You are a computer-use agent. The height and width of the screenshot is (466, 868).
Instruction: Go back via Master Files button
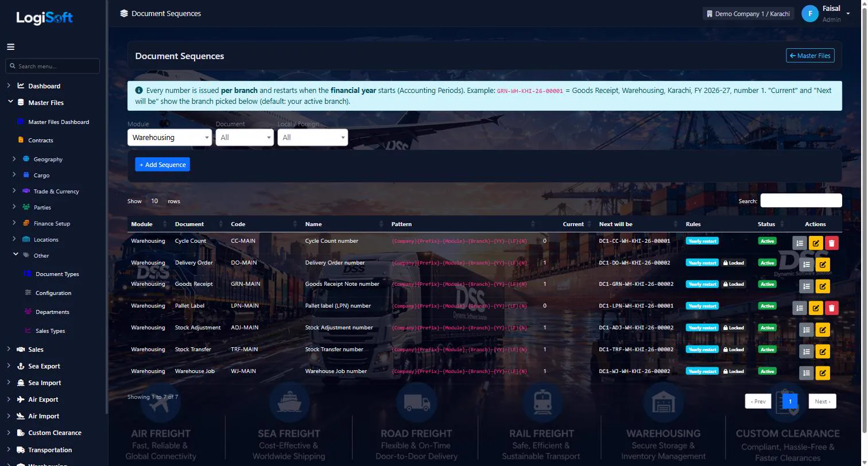pos(810,56)
